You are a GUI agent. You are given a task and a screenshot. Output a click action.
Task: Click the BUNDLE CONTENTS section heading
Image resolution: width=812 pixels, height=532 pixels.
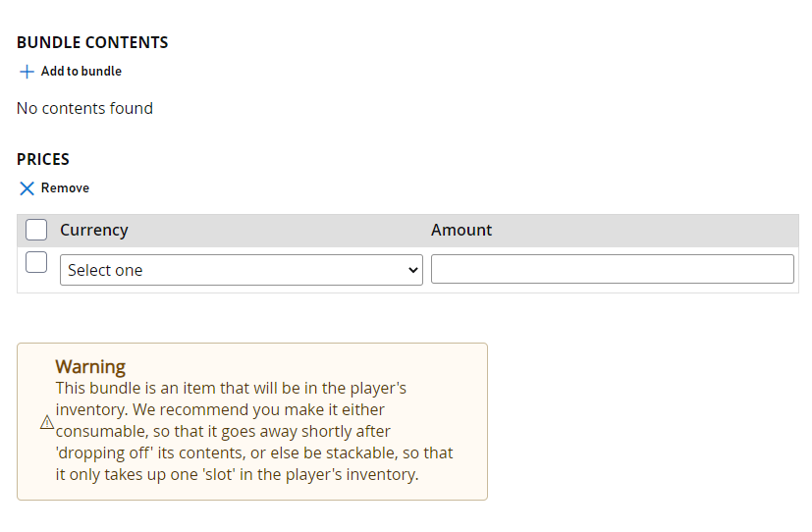92,42
